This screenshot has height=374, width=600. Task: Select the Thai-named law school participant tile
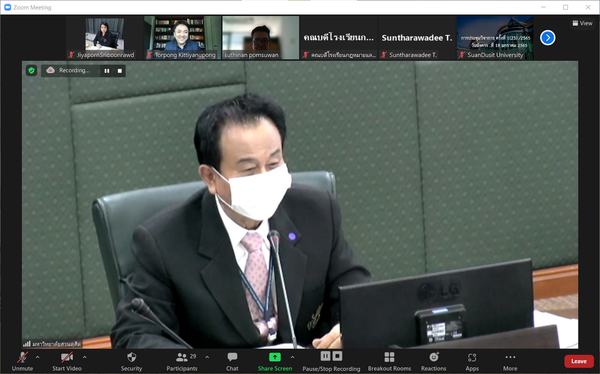339,38
